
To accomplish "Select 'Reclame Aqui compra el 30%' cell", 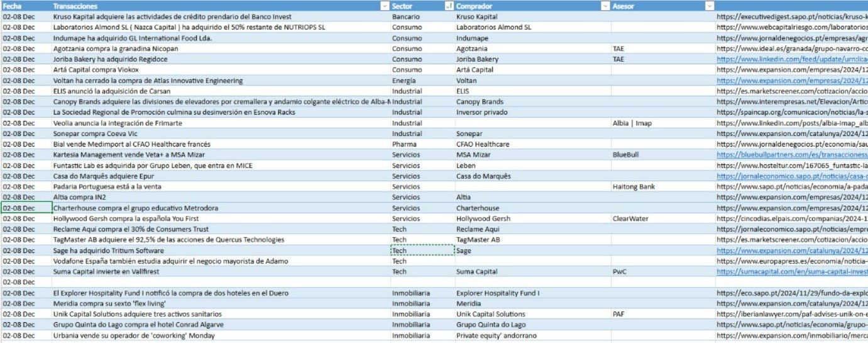I will click(221, 229).
